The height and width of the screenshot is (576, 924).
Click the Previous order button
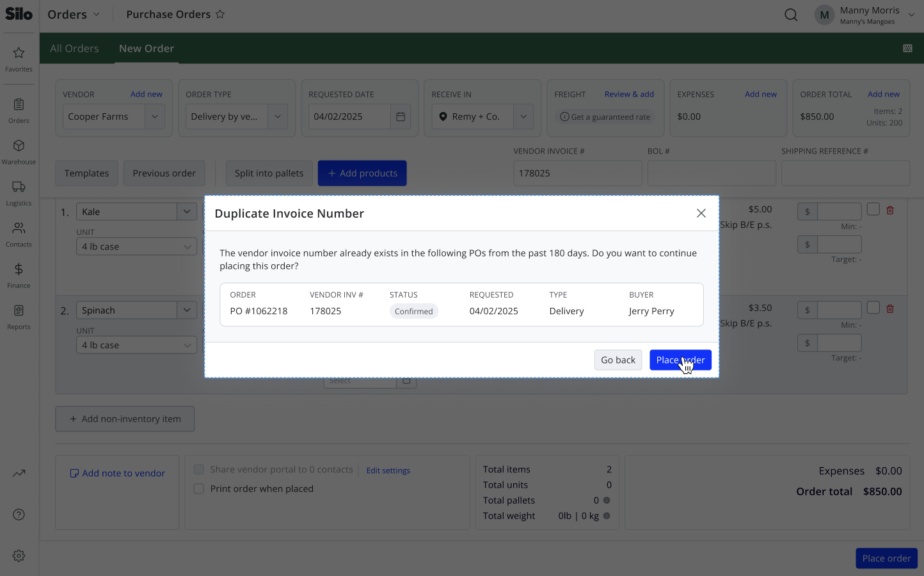pos(164,173)
